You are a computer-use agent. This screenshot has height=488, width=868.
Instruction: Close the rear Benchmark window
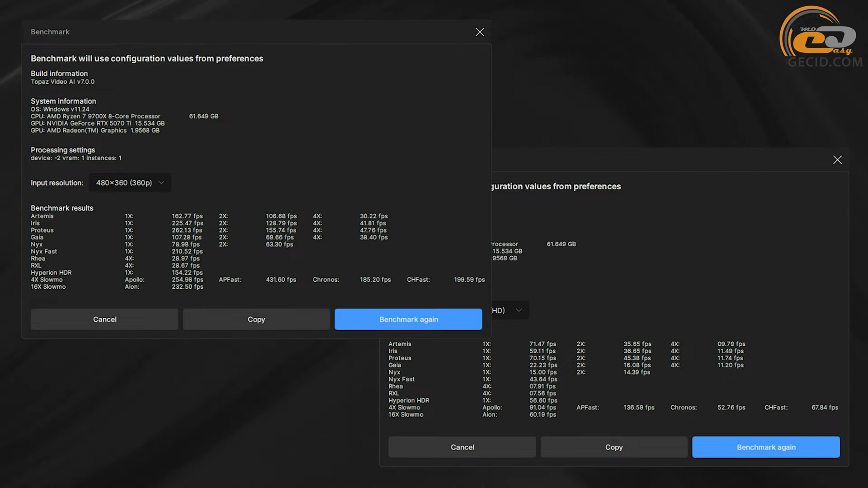coord(837,160)
